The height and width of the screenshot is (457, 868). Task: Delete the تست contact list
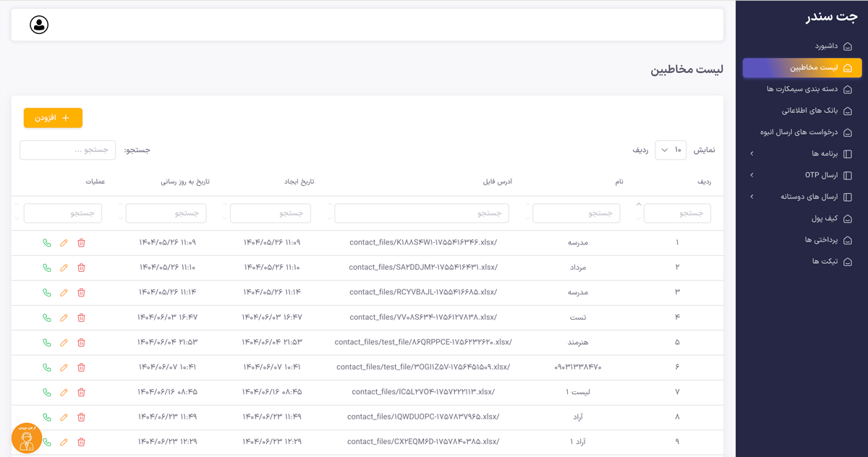pos(81,317)
